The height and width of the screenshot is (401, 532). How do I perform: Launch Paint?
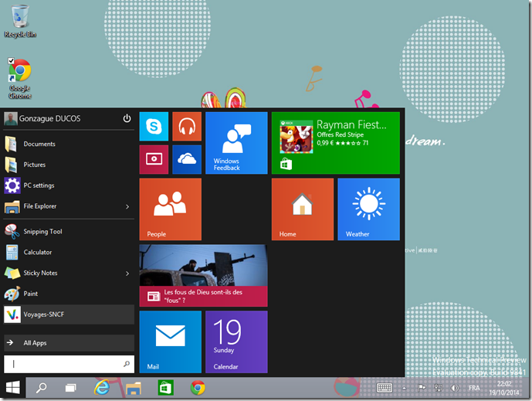[x=69, y=294]
